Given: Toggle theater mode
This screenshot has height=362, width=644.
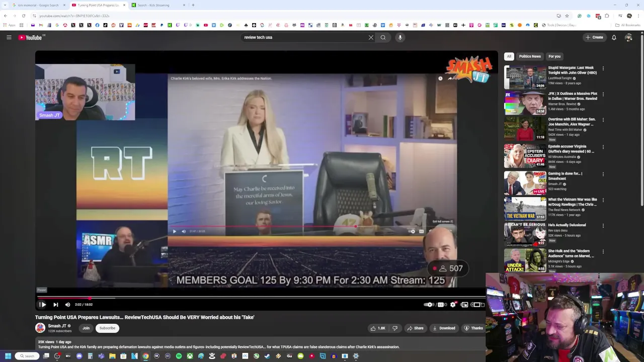Looking at the screenshot, I should point(476,304).
